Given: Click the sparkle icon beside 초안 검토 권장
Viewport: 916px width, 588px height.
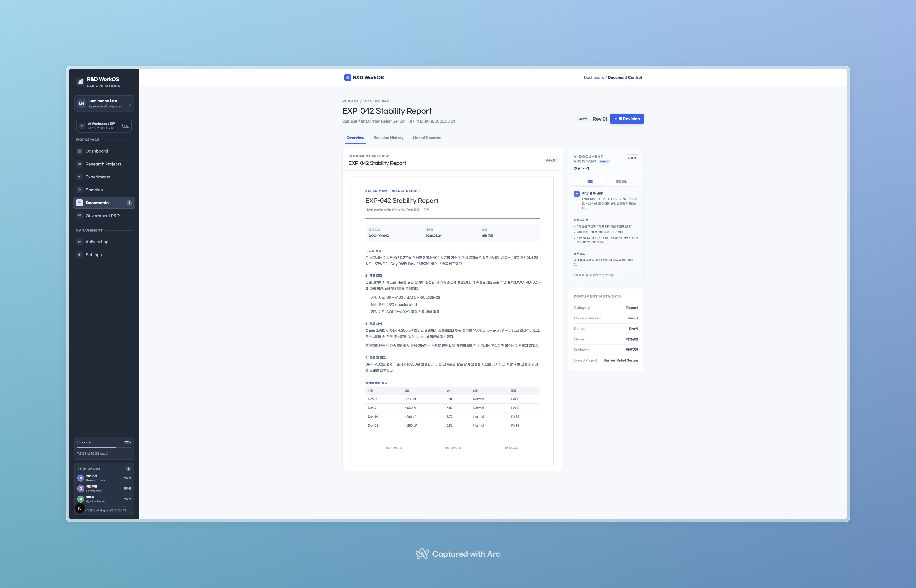Looking at the screenshot, I should [x=577, y=194].
